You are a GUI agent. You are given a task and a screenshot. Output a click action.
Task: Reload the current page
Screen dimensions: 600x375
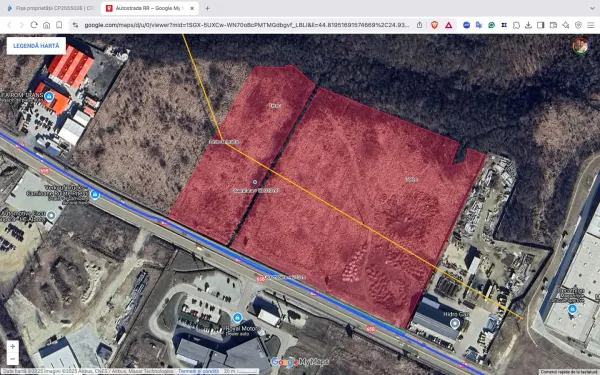(34, 25)
